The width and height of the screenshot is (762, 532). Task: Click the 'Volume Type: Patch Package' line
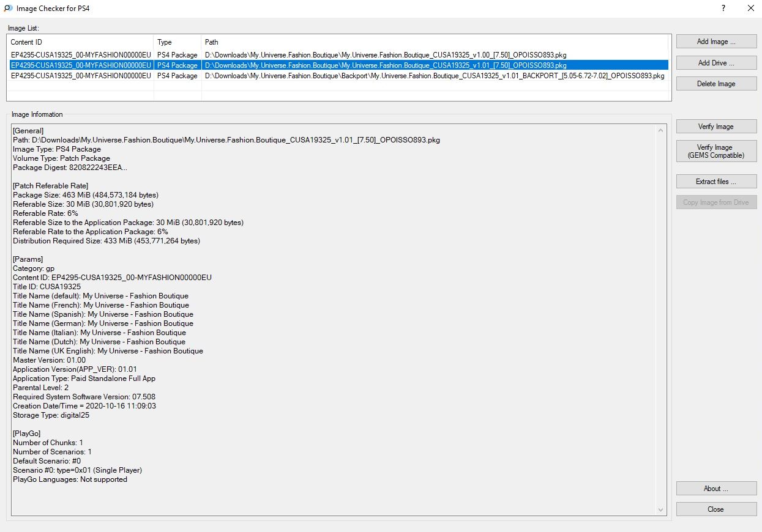click(61, 158)
